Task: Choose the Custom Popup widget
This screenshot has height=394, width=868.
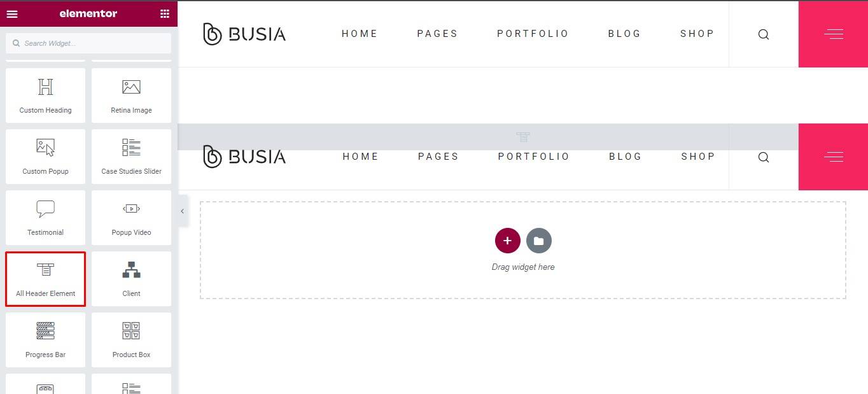Action: [45, 157]
